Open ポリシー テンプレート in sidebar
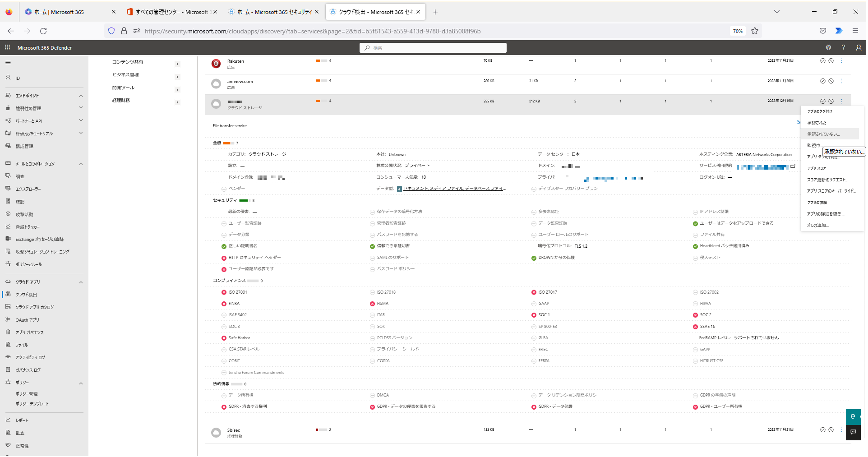The height and width of the screenshot is (457, 868). [32, 404]
